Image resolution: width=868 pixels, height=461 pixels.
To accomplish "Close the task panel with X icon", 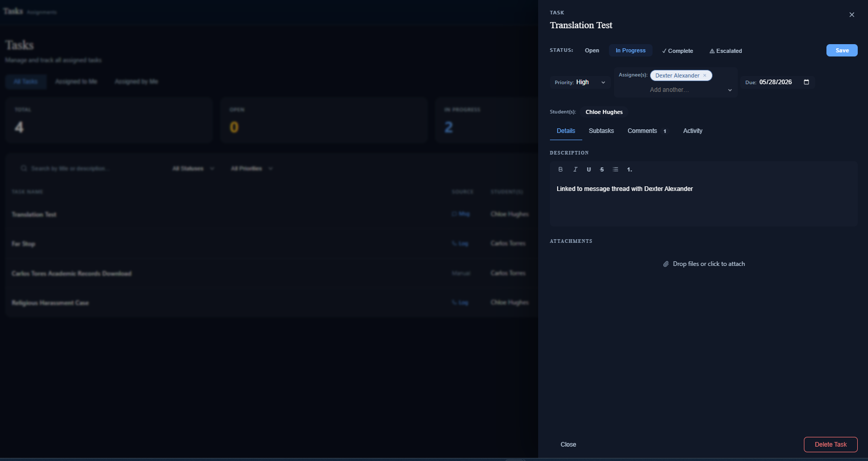I will (852, 15).
